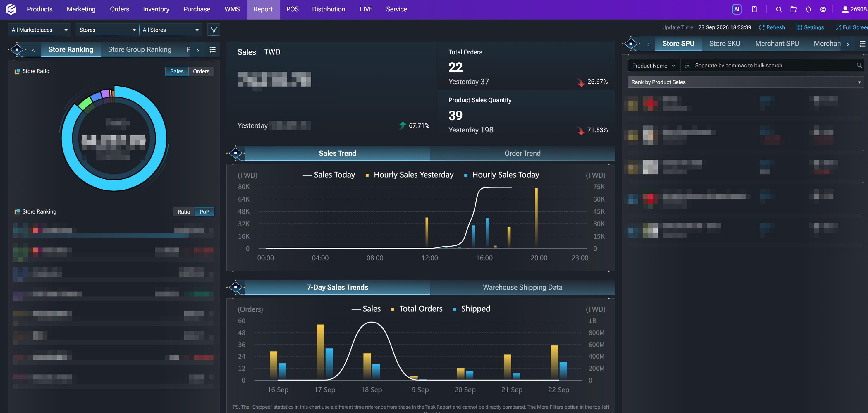Switch Store Ratio to Sales
The image size is (868, 413).
(x=177, y=71)
